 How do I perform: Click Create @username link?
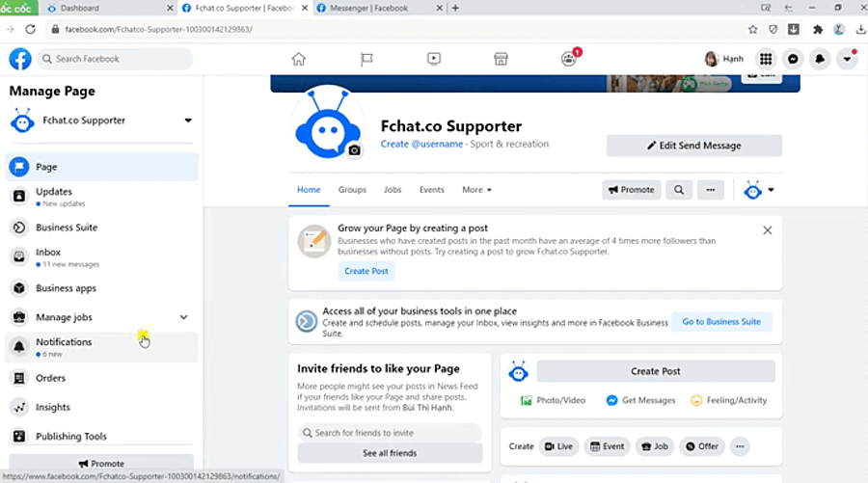(421, 144)
